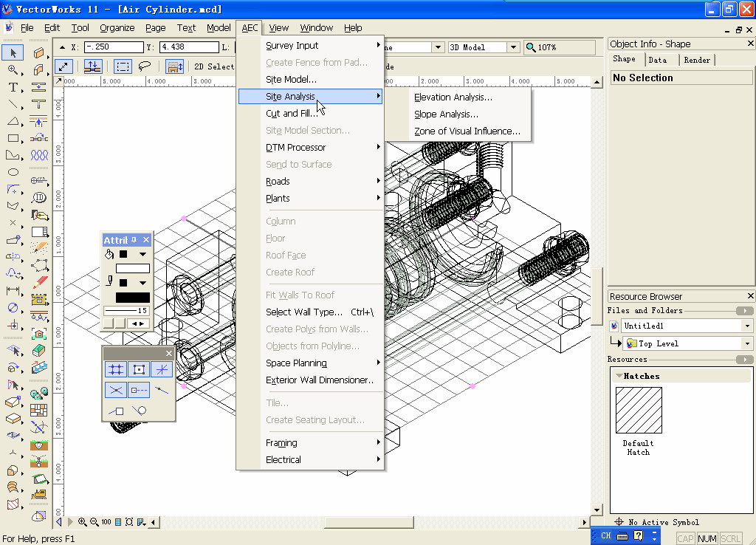Open the Untitled1 files dropdown
Viewport: 756px width, 545px height.
(x=747, y=326)
